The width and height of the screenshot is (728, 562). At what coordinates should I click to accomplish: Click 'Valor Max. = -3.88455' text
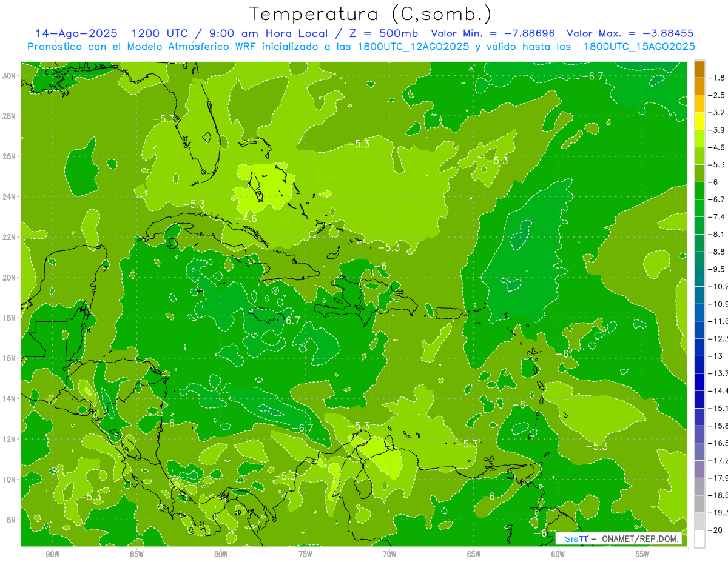click(x=630, y=33)
